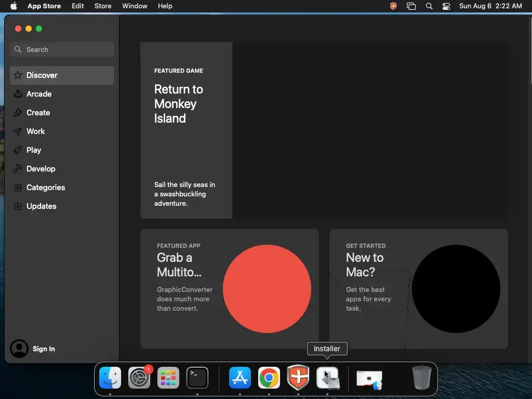Click into the Search field
The image size is (532, 399).
click(x=62, y=49)
